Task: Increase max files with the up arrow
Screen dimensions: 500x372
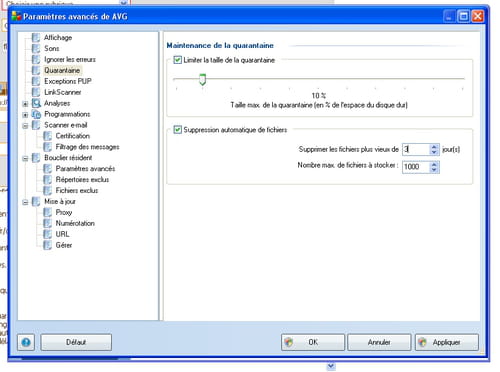Action: point(434,164)
